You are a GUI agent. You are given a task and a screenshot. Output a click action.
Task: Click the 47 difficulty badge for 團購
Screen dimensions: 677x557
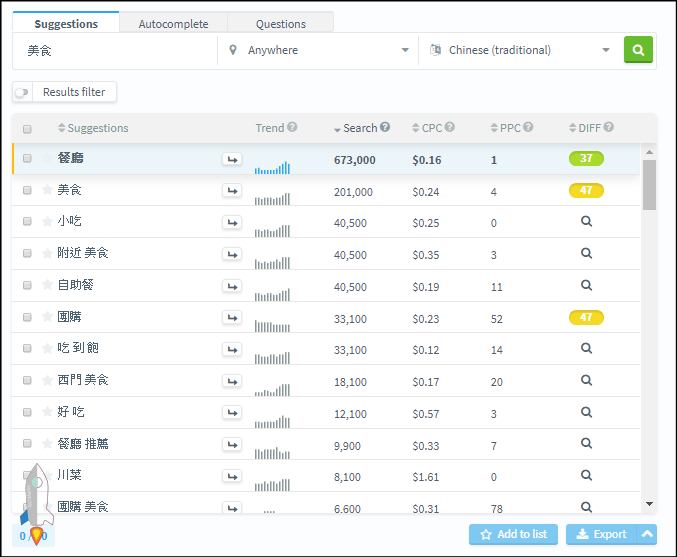[586, 317]
